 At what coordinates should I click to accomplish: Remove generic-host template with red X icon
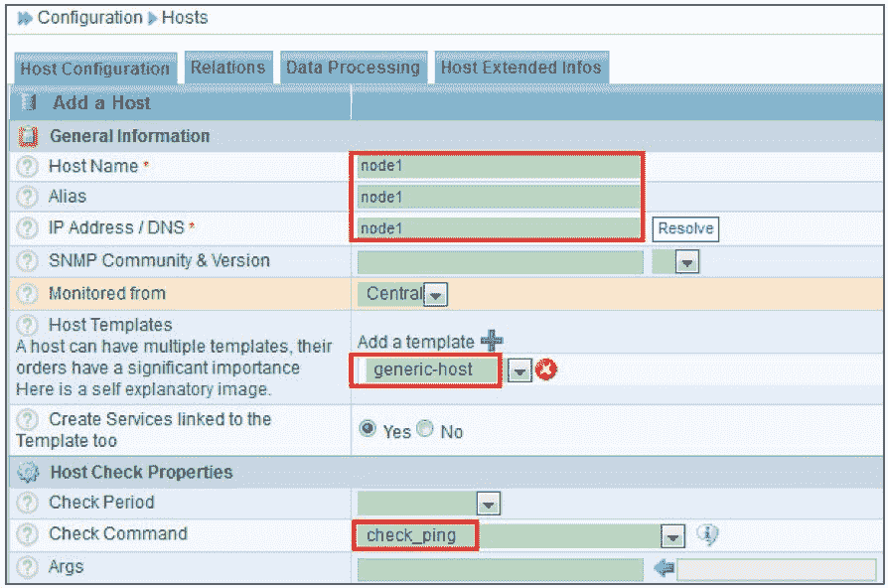click(x=546, y=370)
